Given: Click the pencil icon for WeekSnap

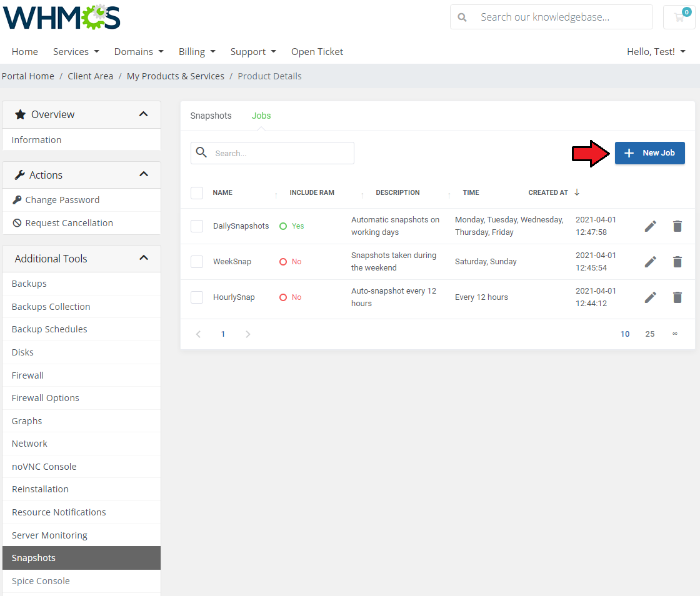Looking at the screenshot, I should (651, 262).
